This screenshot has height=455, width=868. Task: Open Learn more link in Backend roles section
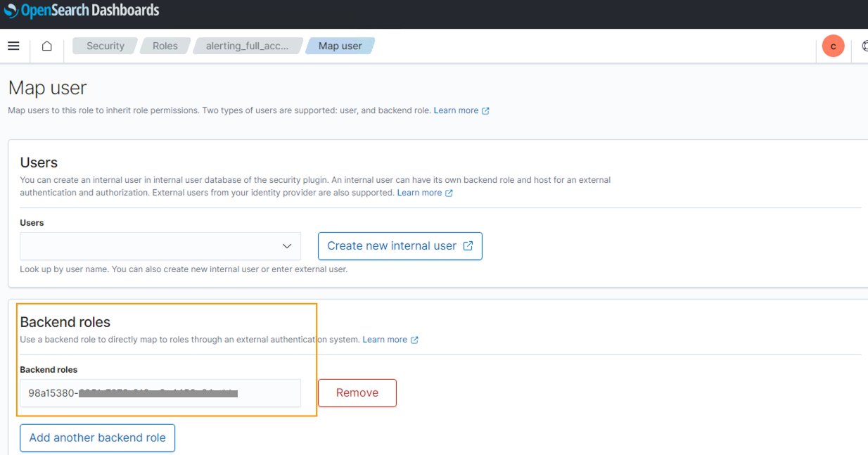pyautogui.click(x=384, y=340)
